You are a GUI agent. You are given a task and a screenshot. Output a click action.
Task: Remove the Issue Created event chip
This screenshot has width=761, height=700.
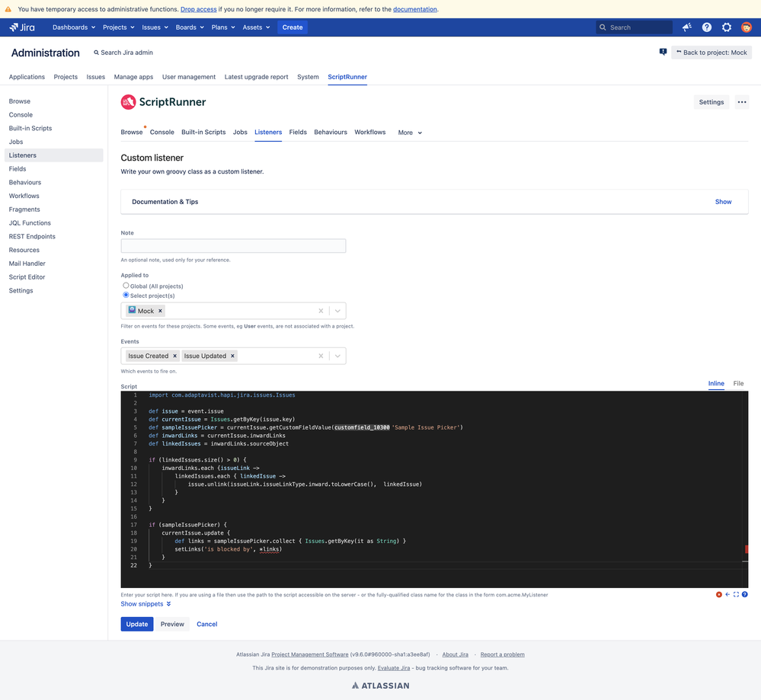click(x=174, y=356)
